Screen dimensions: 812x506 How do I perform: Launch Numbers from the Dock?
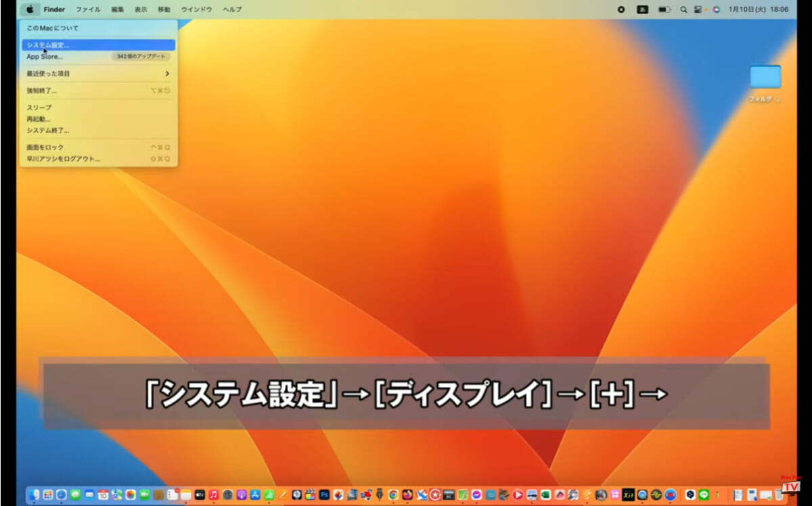269,495
